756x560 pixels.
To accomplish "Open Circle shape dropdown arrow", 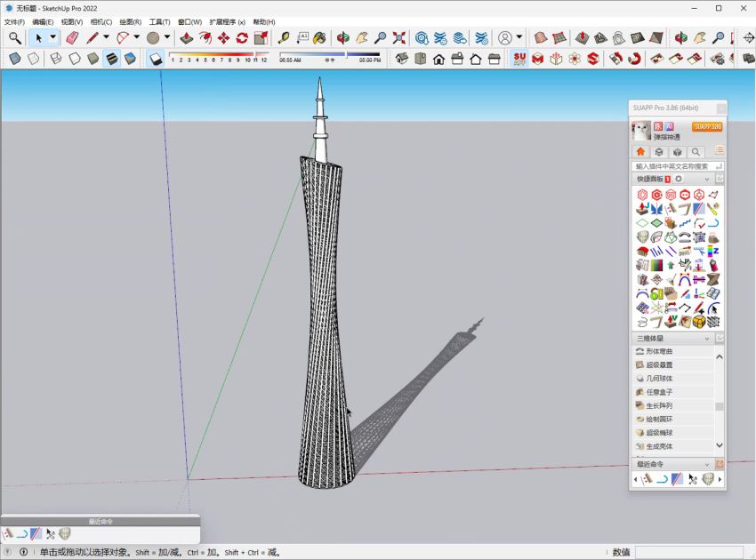I will [x=167, y=37].
